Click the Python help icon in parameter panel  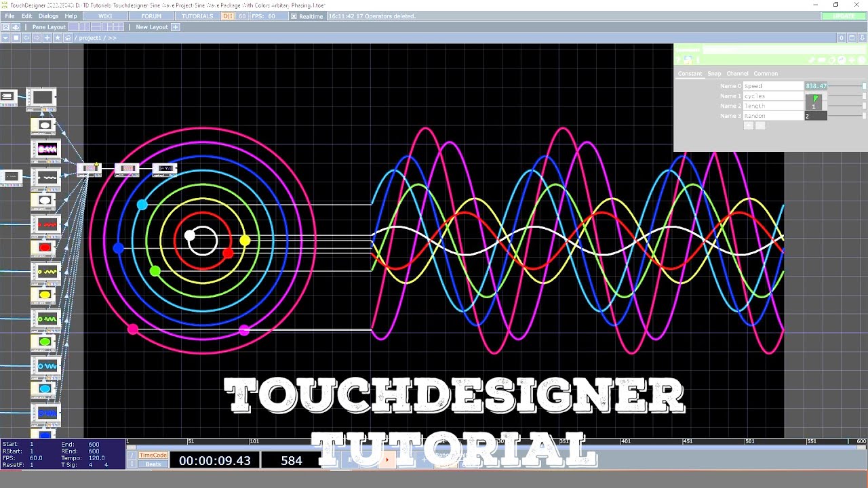[688, 60]
